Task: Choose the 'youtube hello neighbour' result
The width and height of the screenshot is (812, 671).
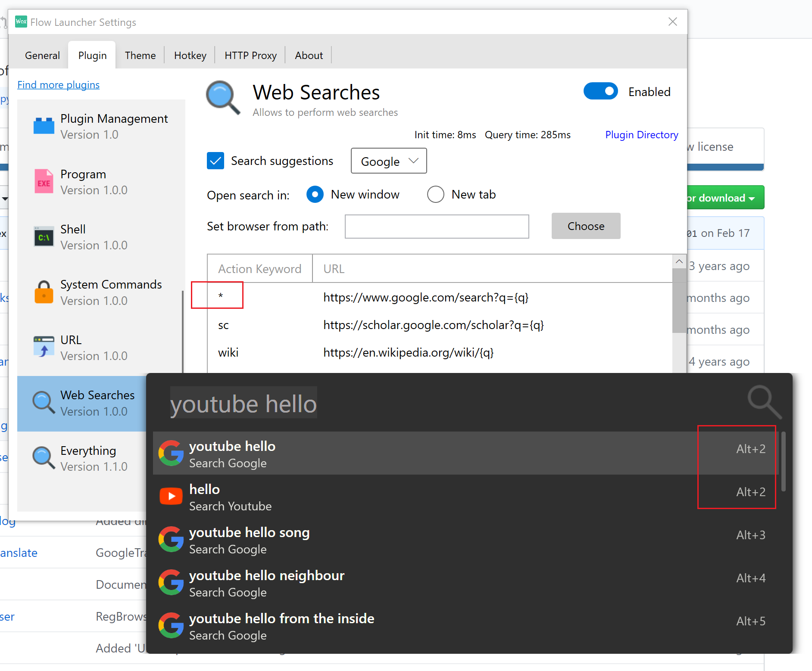Action: tap(465, 582)
